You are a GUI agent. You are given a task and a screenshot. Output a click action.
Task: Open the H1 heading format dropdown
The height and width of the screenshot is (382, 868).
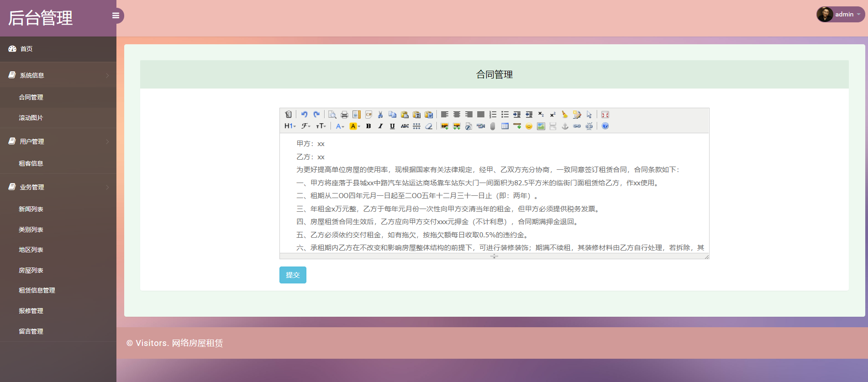coord(290,126)
